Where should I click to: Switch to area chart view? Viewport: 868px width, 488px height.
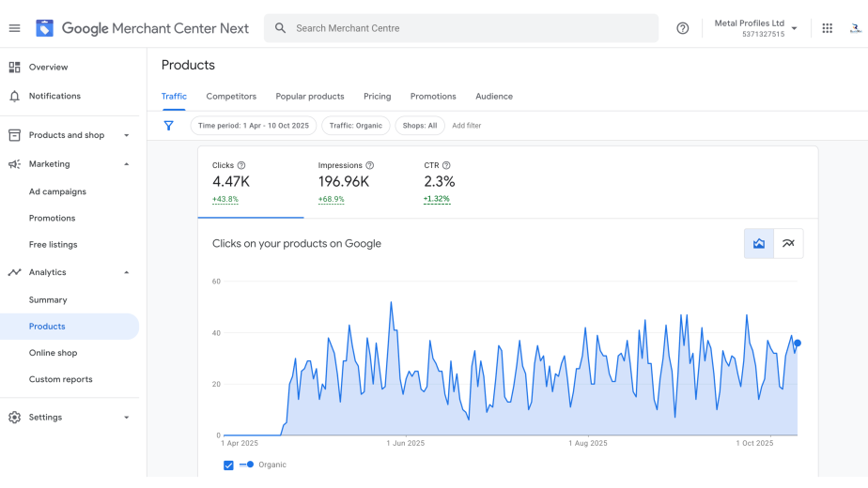759,244
